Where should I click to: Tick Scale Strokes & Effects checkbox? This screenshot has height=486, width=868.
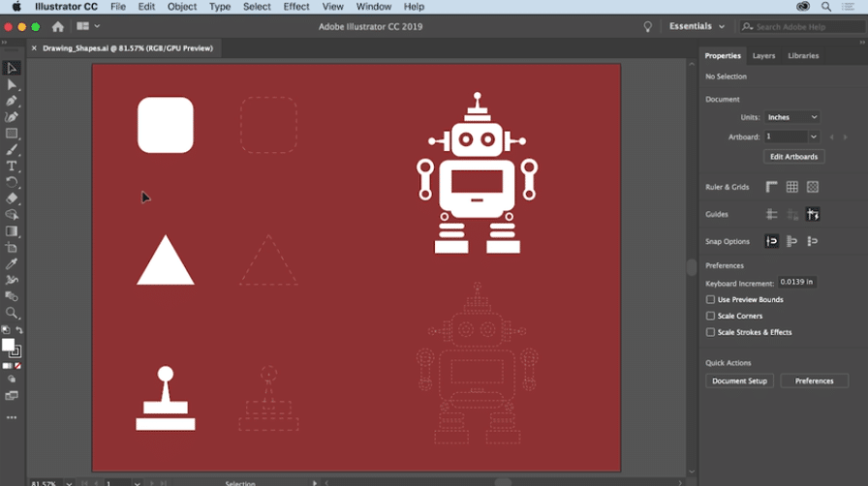[x=710, y=332]
